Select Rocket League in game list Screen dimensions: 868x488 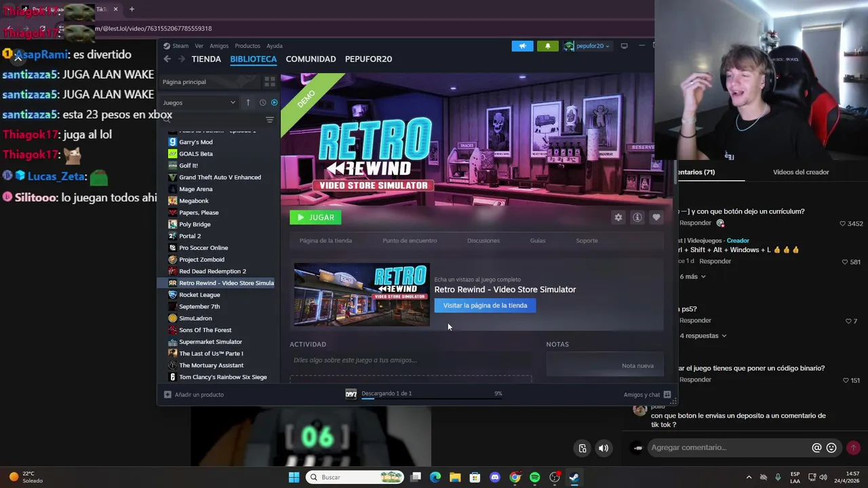coord(199,295)
